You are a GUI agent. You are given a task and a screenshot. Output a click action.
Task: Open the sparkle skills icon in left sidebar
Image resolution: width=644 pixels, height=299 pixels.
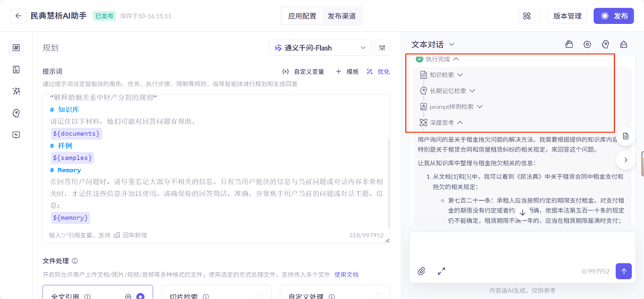16,91
